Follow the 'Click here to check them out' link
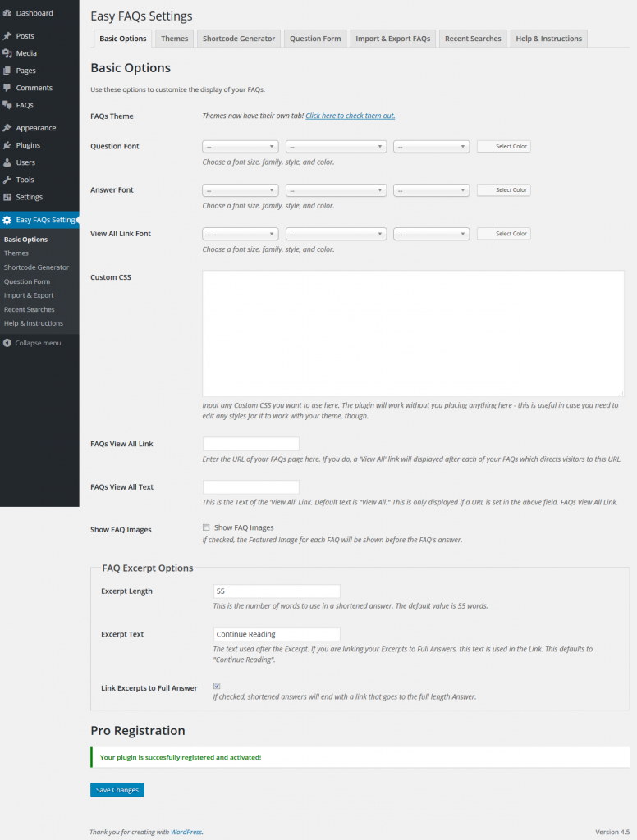Viewport: 637px width, 840px height. pos(350,116)
